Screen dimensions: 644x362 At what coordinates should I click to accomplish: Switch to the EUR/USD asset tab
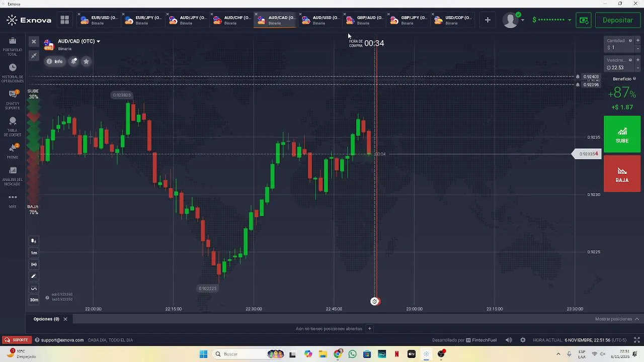pos(99,20)
